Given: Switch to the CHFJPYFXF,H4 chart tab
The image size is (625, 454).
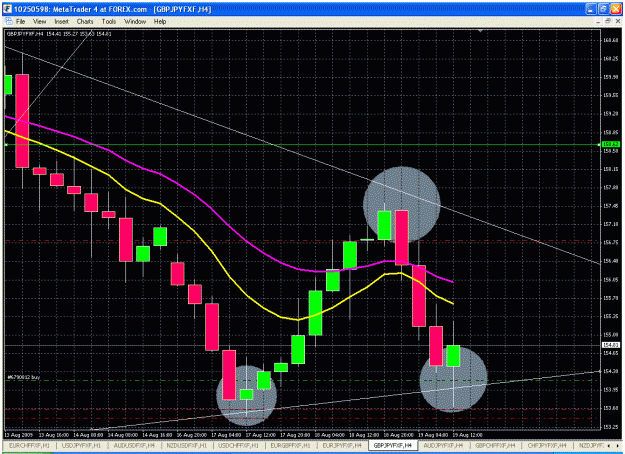Looking at the screenshot, I should [547, 445].
